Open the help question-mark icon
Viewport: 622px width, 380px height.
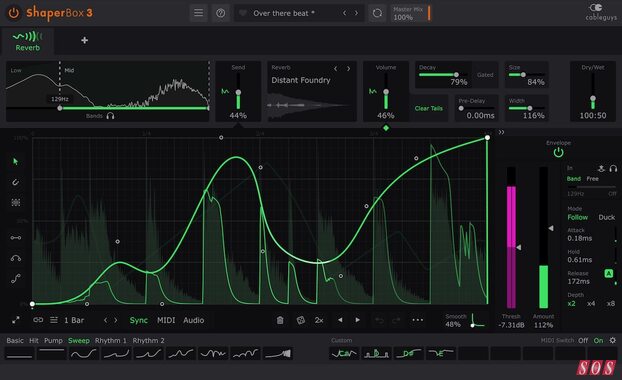221,13
